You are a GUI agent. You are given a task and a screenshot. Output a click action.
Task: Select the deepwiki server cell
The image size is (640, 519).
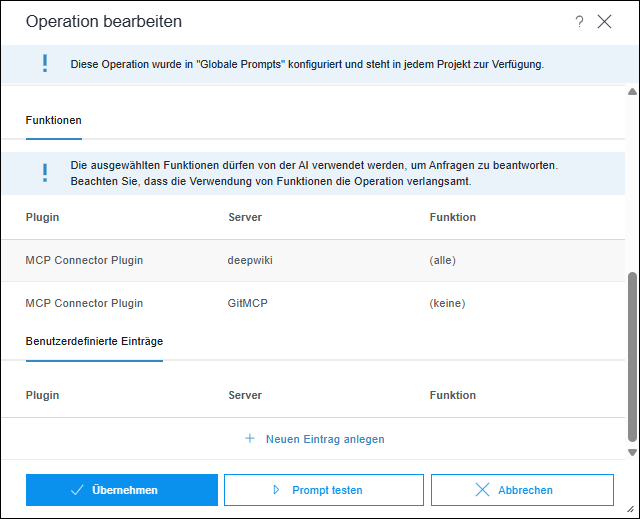(250, 260)
